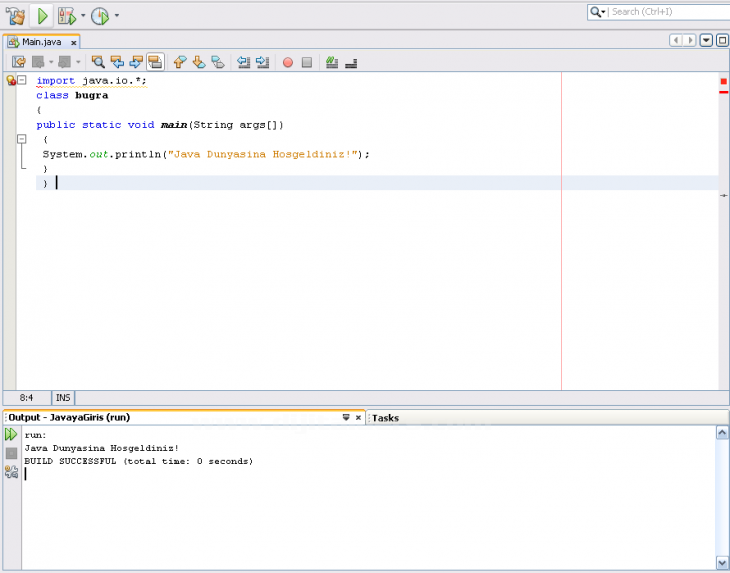Open the Debug Project dropdown arrow

[x=83, y=15]
